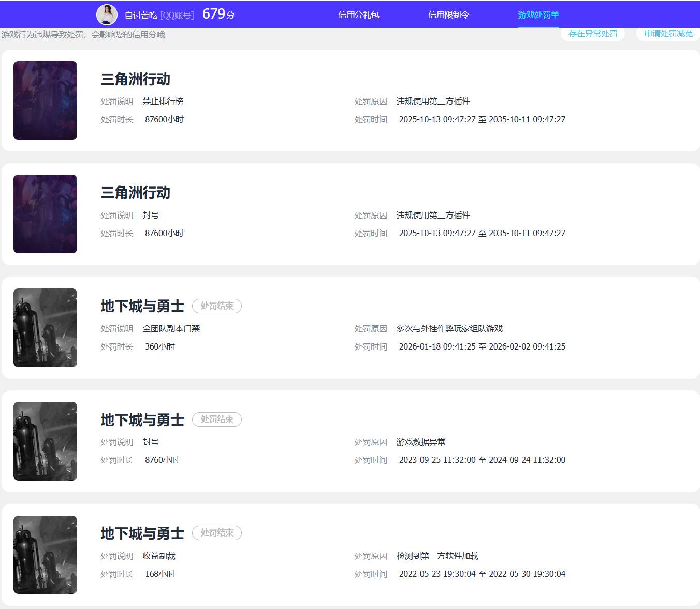700x609 pixels.
Task: Click 地下城与勇士 title of 360小时 card
Action: [x=142, y=306]
